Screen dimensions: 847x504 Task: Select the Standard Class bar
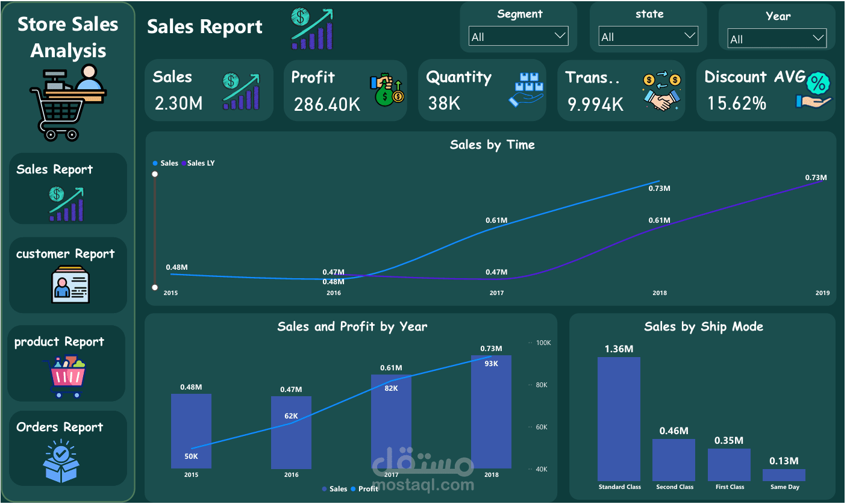click(619, 419)
